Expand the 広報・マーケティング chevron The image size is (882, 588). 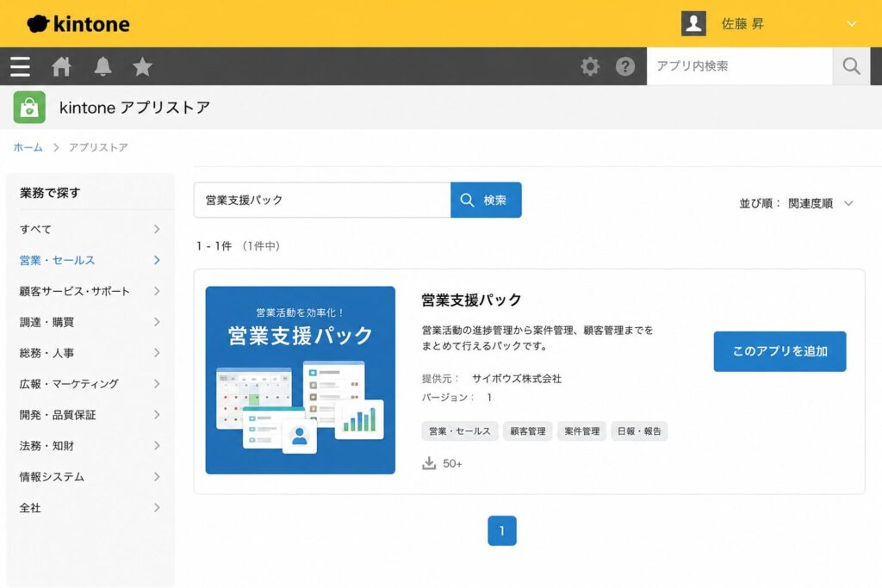pos(157,383)
